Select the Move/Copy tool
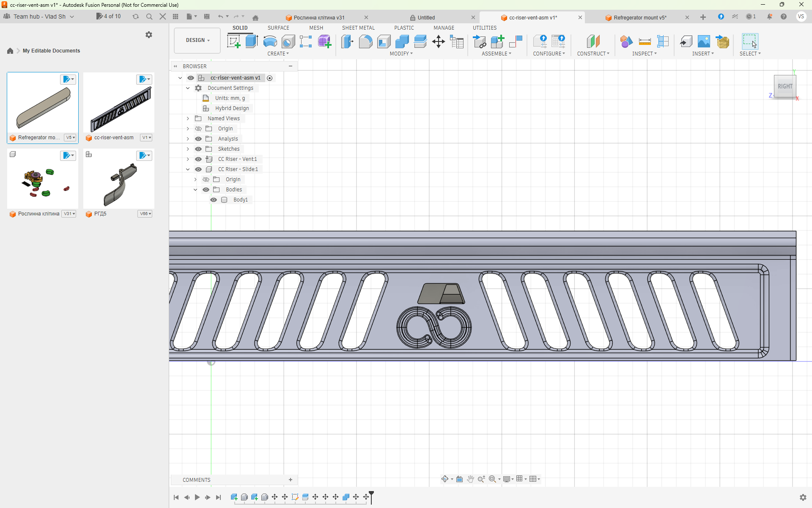 438,41
